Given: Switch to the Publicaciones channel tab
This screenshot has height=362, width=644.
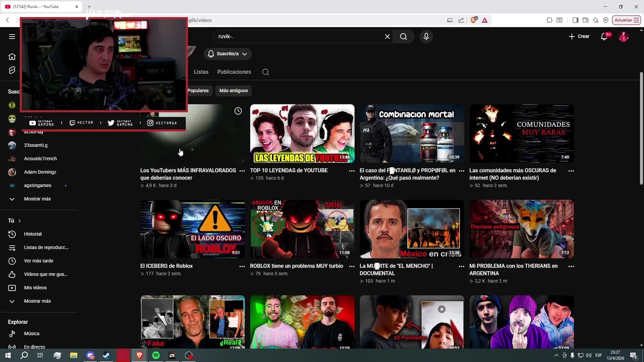Looking at the screenshot, I should tap(234, 72).
